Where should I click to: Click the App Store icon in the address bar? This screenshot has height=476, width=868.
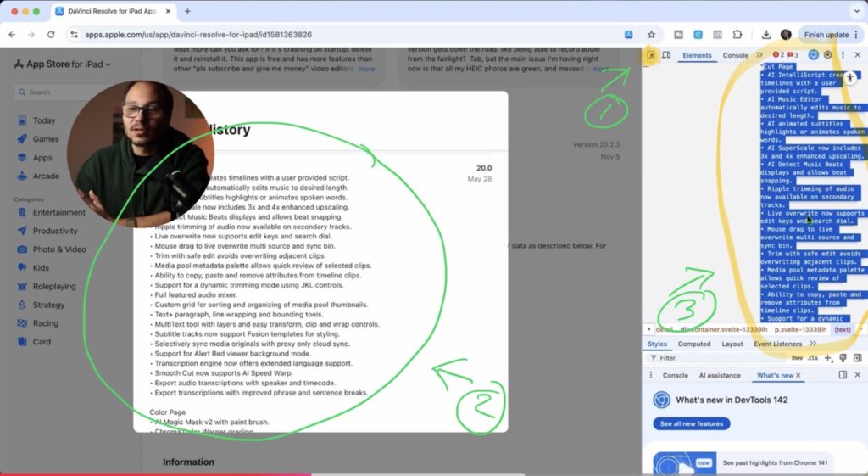click(629, 34)
